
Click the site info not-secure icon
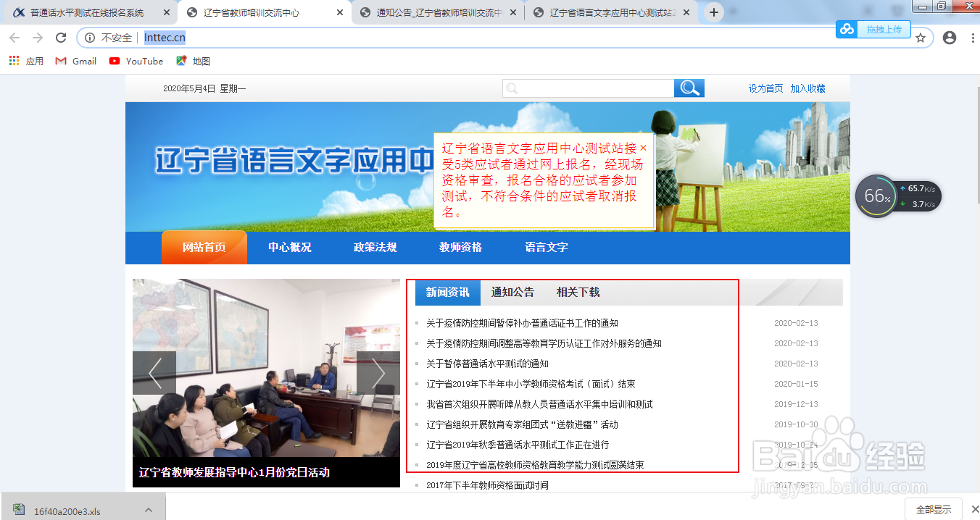[90, 38]
